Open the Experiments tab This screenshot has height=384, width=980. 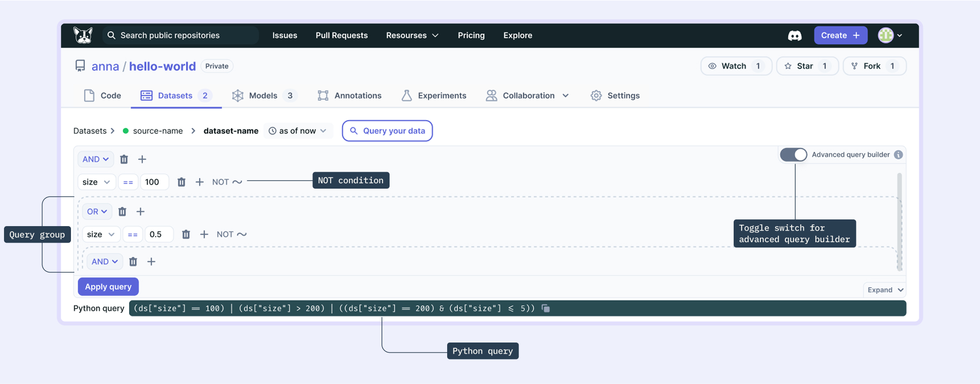coord(433,95)
